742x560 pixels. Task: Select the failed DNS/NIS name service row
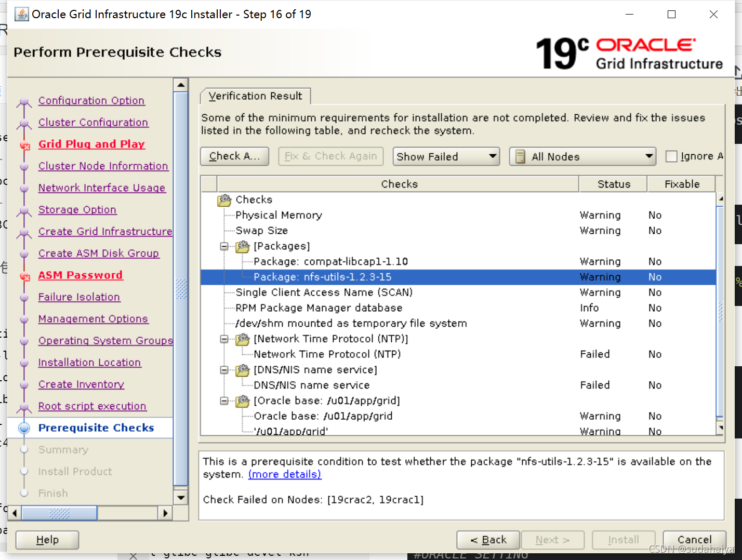458,385
